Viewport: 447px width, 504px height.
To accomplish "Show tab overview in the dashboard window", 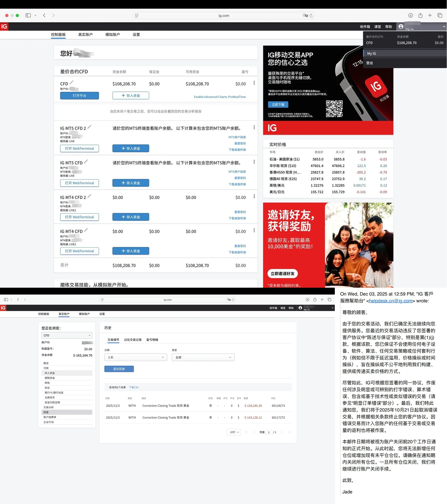I will pos(440,15).
